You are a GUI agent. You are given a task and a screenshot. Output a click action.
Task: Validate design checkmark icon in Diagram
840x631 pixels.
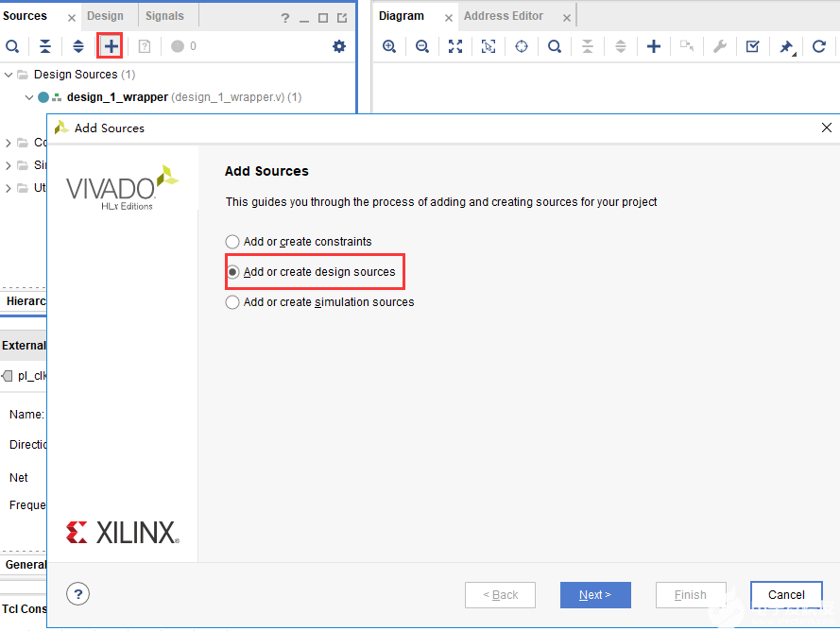(x=753, y=46)
